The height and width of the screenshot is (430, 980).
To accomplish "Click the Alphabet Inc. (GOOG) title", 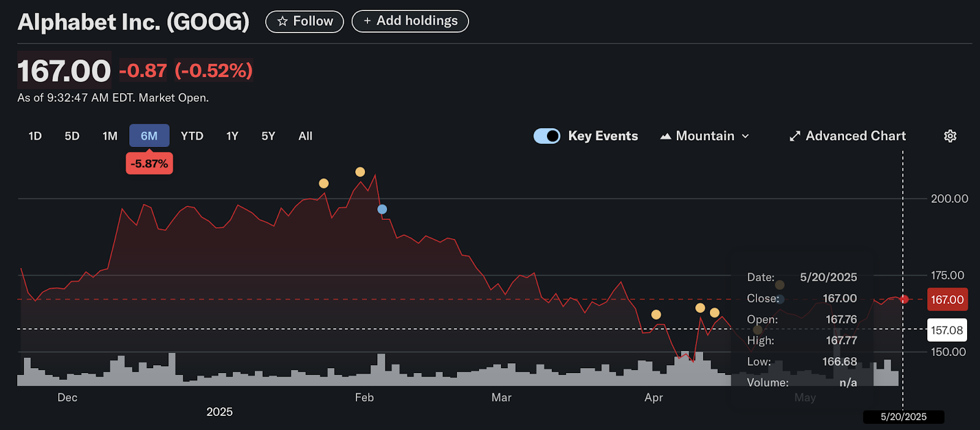I will tap(134, 22).
